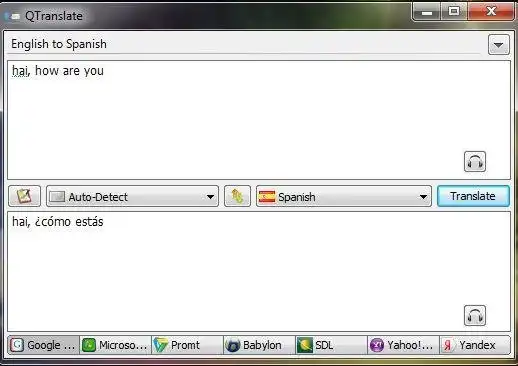Click the 'English to Spanish' header text
This screenshot has width=518, height=366.
coord(59,44)
